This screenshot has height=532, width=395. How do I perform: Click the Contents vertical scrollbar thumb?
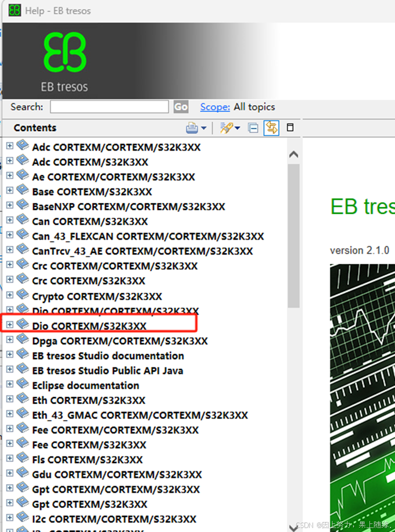click(x=293, y=236)
